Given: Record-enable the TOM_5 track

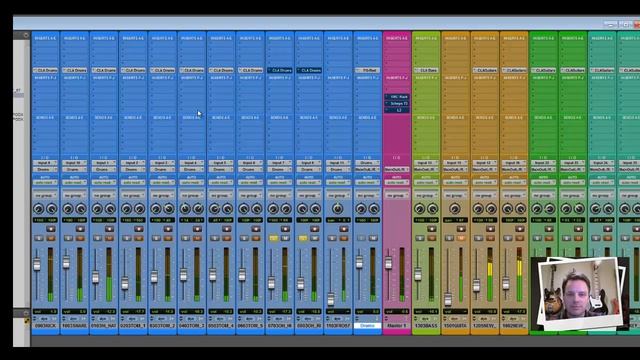Looking at the screenshot, I should pyautogui.click(x=256, y=229).
